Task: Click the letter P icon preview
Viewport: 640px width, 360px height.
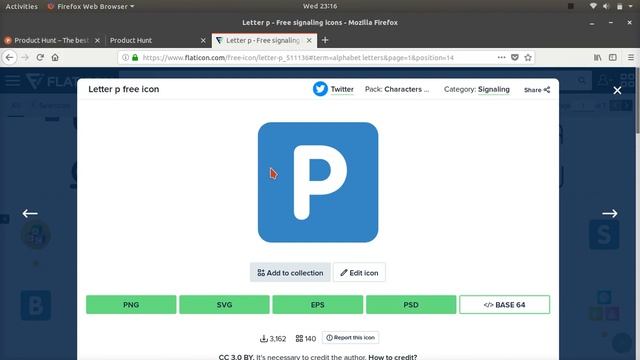Action: point(318,182)
